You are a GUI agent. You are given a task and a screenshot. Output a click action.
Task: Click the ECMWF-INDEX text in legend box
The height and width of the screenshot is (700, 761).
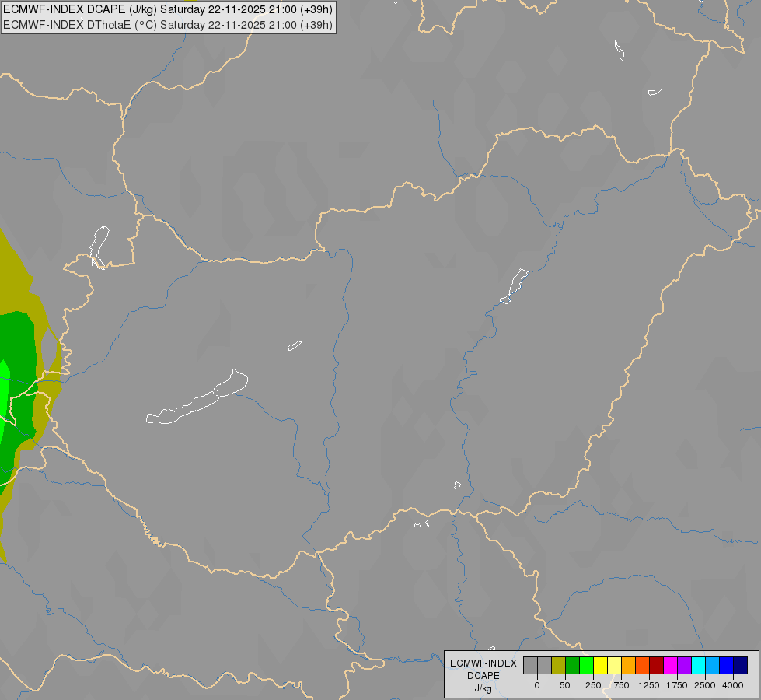tap(483, 663)
